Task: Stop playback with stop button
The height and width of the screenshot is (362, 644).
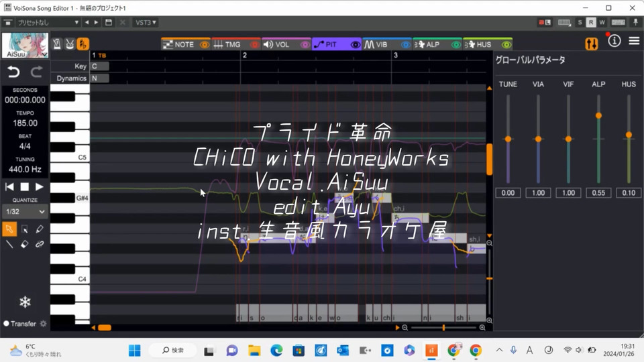Action: coord(25,187)
